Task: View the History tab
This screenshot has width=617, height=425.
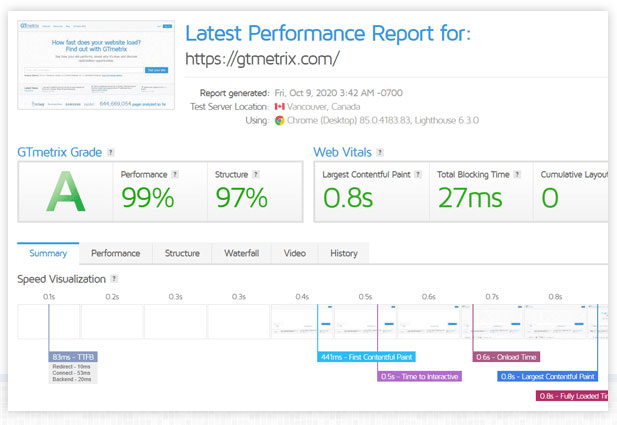Action: coord(343,253)
